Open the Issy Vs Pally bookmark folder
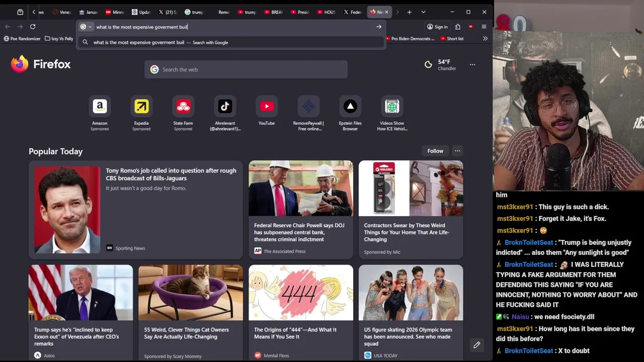644x362 pixels. pyautogui.click(x=59, y=39)
